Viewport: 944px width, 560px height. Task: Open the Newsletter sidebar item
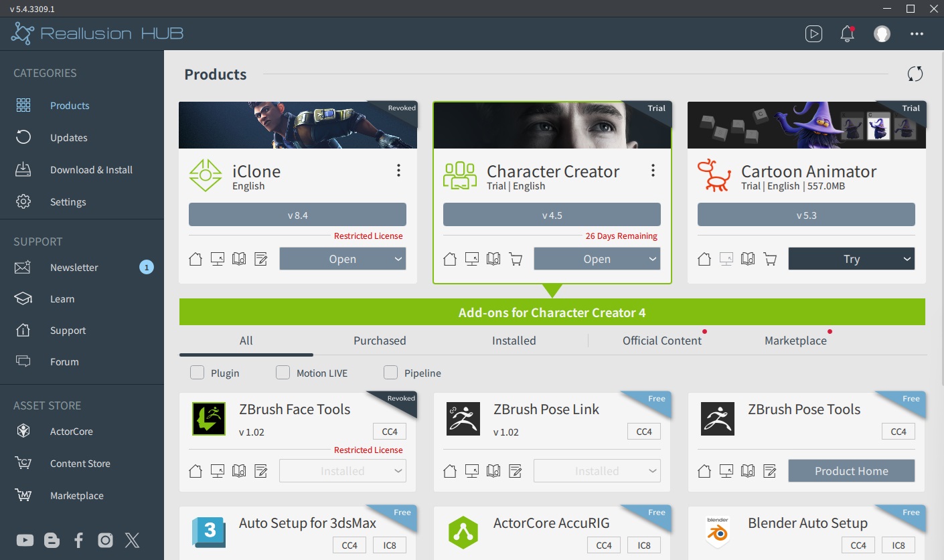[x=82, y=268]
